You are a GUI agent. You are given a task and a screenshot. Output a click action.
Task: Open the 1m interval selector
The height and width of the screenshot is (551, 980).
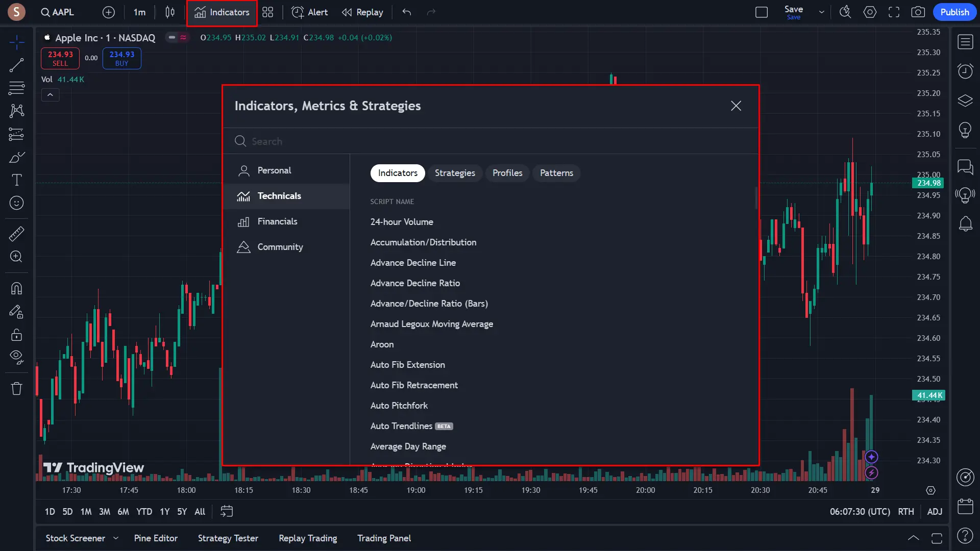coord(139,12)
